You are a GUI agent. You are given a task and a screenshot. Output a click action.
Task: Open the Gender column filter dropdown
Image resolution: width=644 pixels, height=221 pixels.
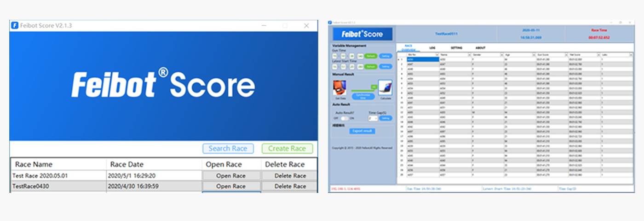tap(501, 55)
